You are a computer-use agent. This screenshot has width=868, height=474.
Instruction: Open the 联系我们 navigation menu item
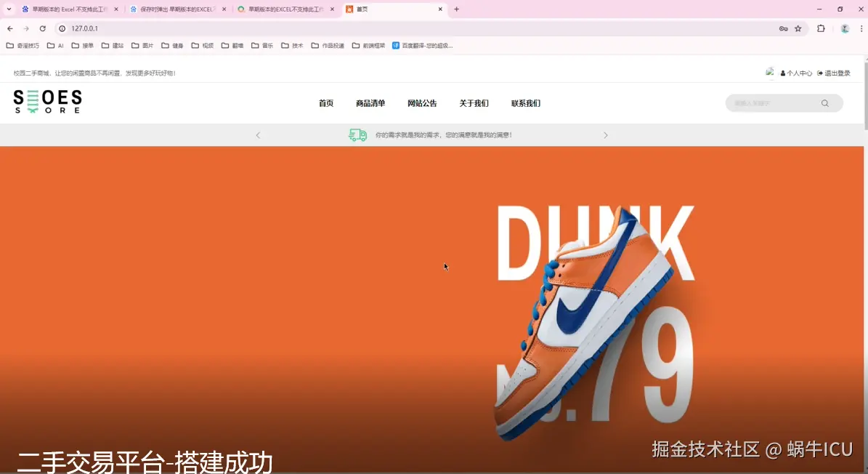(525, 103)
